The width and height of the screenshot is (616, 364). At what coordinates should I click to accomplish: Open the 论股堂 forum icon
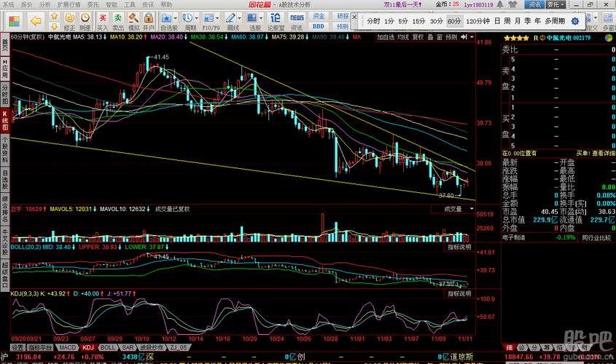276,17
